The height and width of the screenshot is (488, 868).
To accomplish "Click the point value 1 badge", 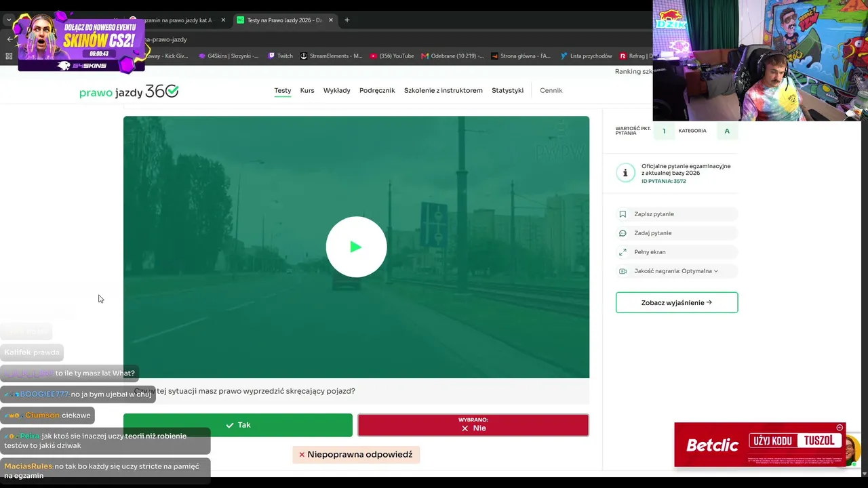I will [x=664, y=131].
